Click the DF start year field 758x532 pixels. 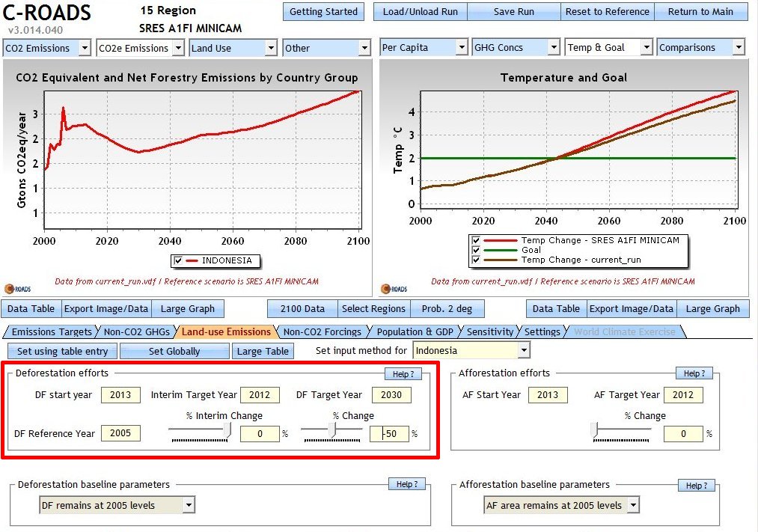coord(121,395)
